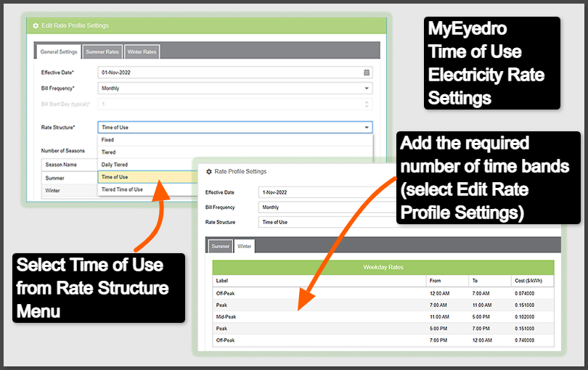The image size is (588, 370).
Task: Click the Cost ($/kWh) column header
Action: (x=532, y=281)
